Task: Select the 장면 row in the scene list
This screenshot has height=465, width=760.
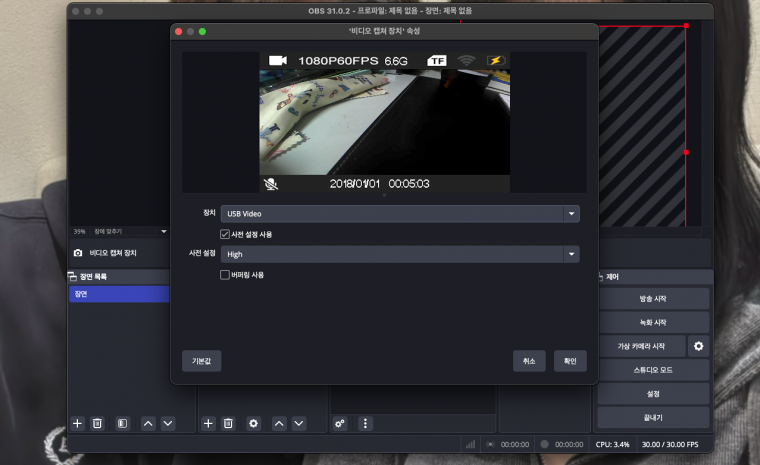Action: click(x=119, y=294)
